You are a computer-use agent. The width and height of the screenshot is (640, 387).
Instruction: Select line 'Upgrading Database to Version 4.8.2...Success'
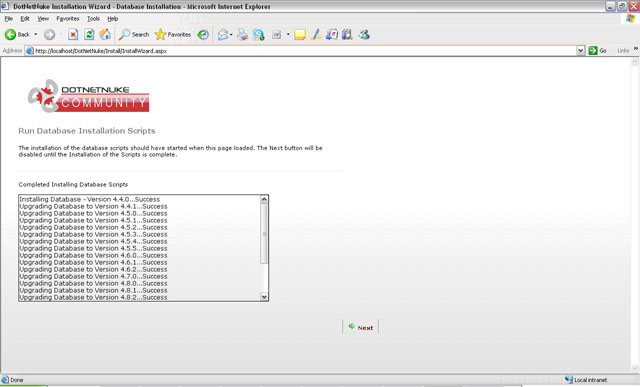pyautogui.click(x=93, y=297)
